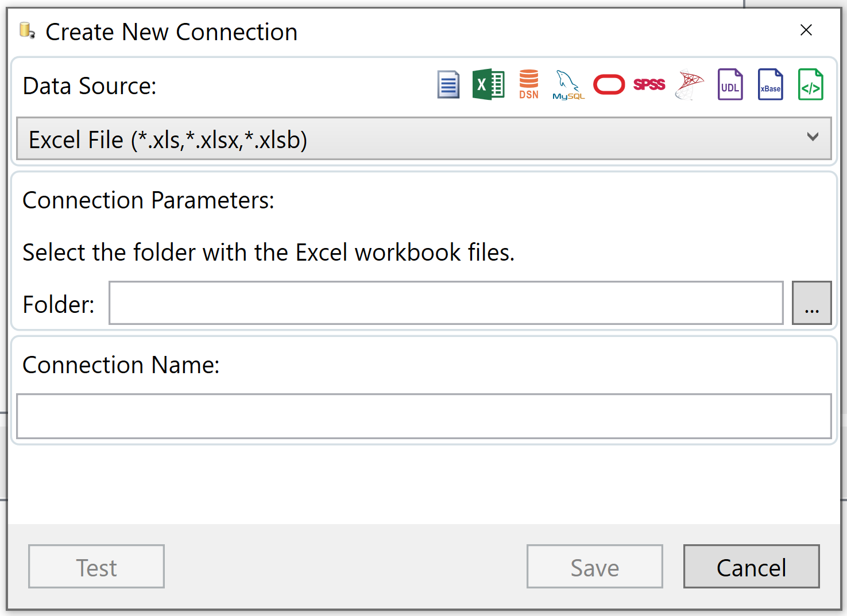This screenshot has height=616, width=847.
Task: Click the Save button
Action: click(594, 567)
